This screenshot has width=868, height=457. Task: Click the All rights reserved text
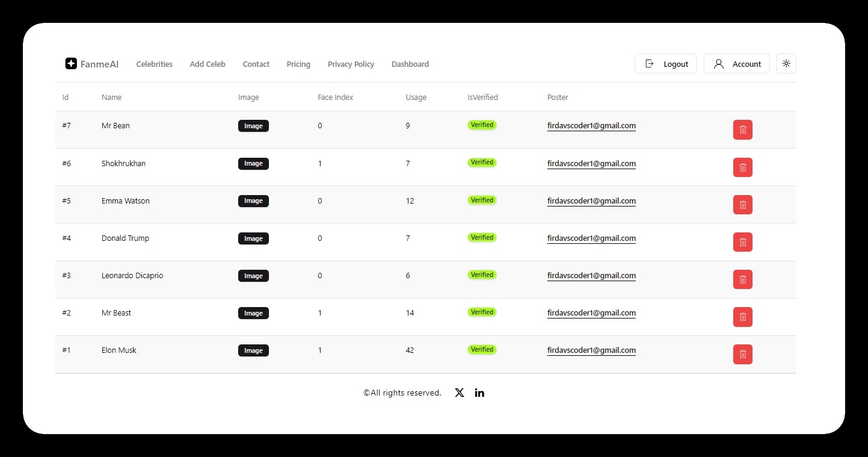402,393
